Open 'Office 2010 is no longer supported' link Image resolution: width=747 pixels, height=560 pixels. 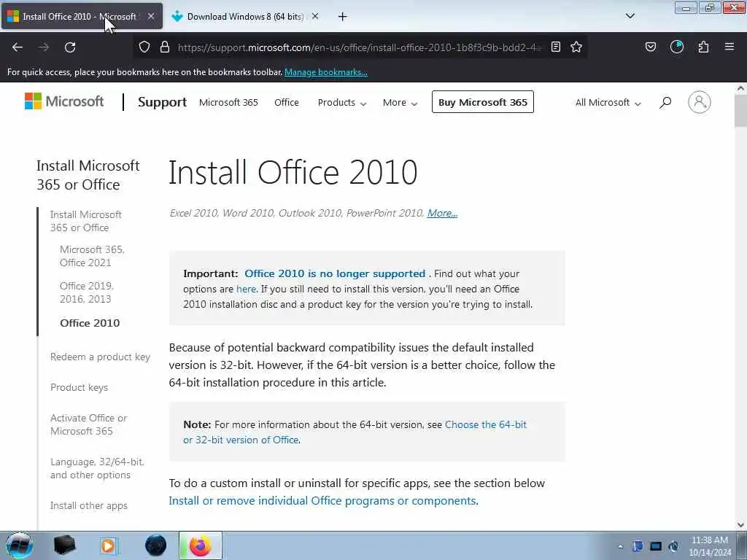[335, 274]
